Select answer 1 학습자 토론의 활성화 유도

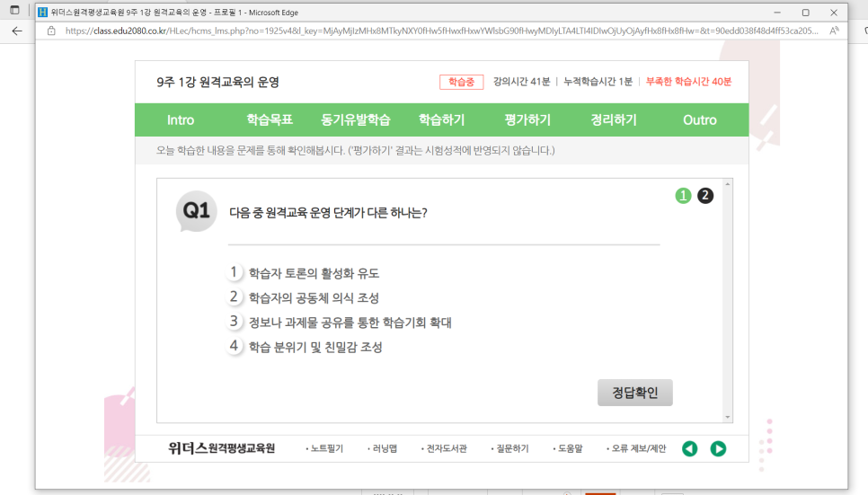click(x=304, y=273)
